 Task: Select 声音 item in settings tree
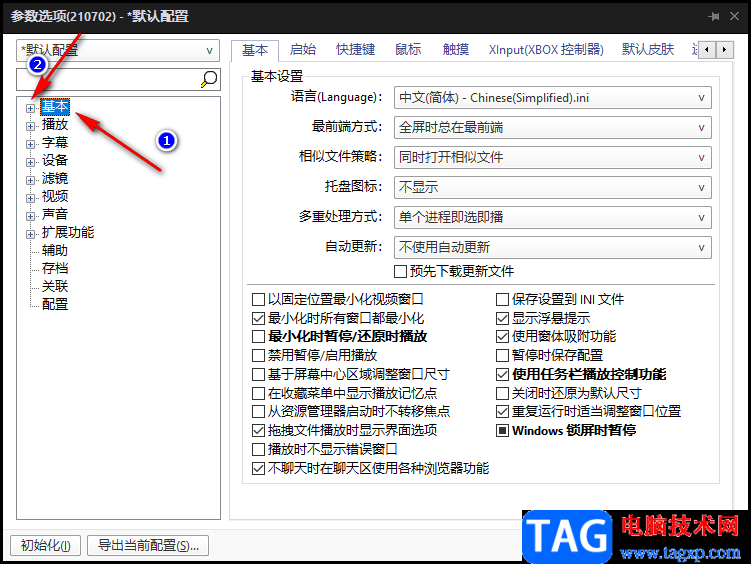[x=55, y=214]
